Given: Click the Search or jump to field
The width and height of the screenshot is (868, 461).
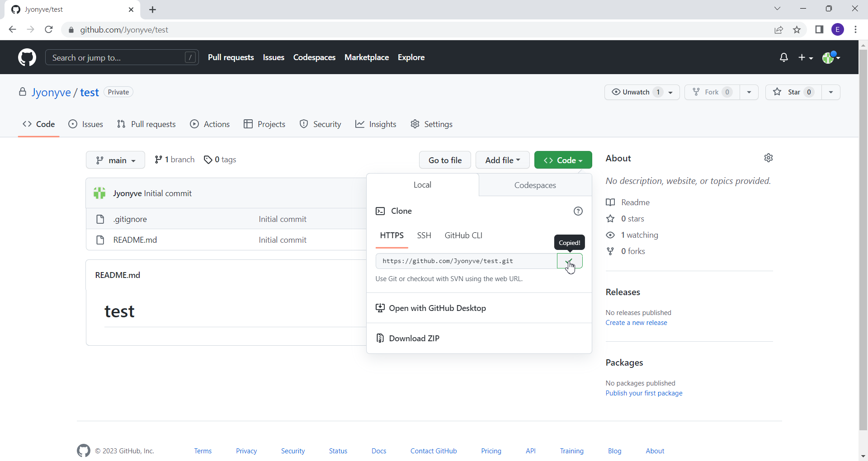Looking at the screenshot, I should pyautogui.click(x=122, y=57).
